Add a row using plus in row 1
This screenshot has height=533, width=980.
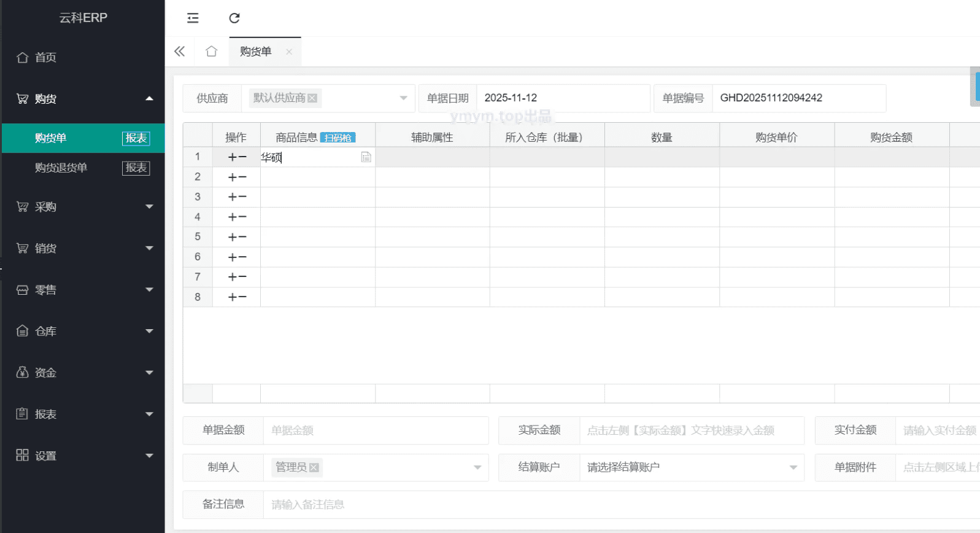pos(233,157)
